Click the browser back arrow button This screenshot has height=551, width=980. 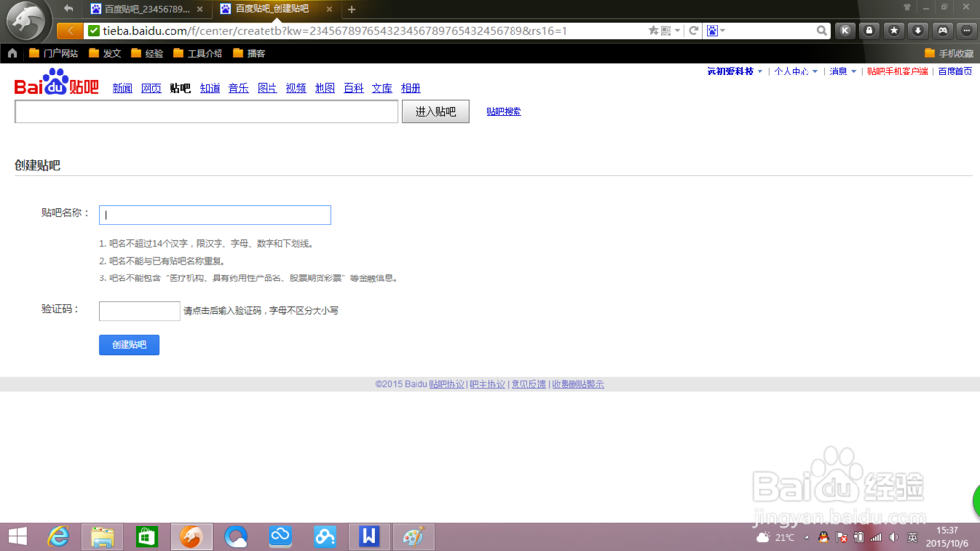pos(70,30)
